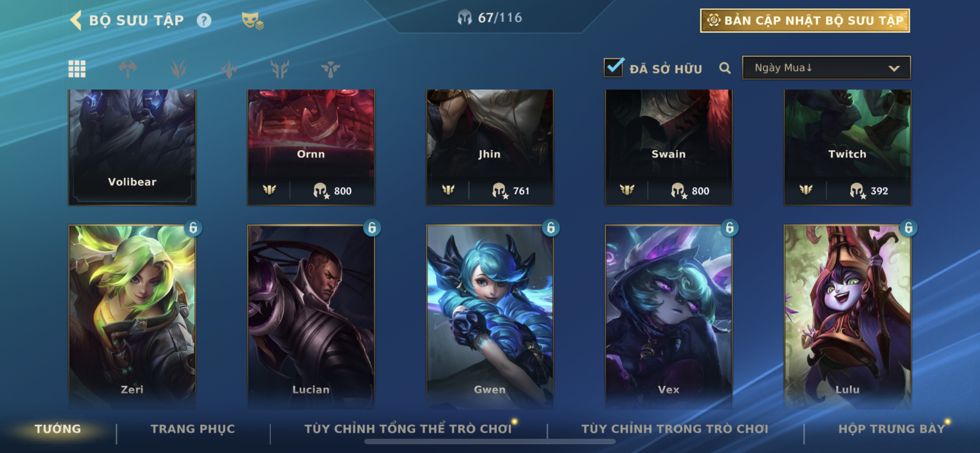Filter by the first role emblem icon
This screenshot has height=453, width=980.
(x=128, y=69)
